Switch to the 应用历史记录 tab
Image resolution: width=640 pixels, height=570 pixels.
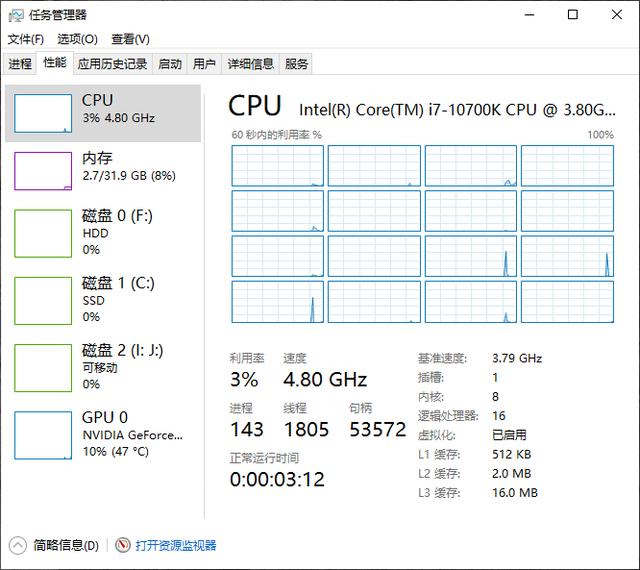(112, 64)
